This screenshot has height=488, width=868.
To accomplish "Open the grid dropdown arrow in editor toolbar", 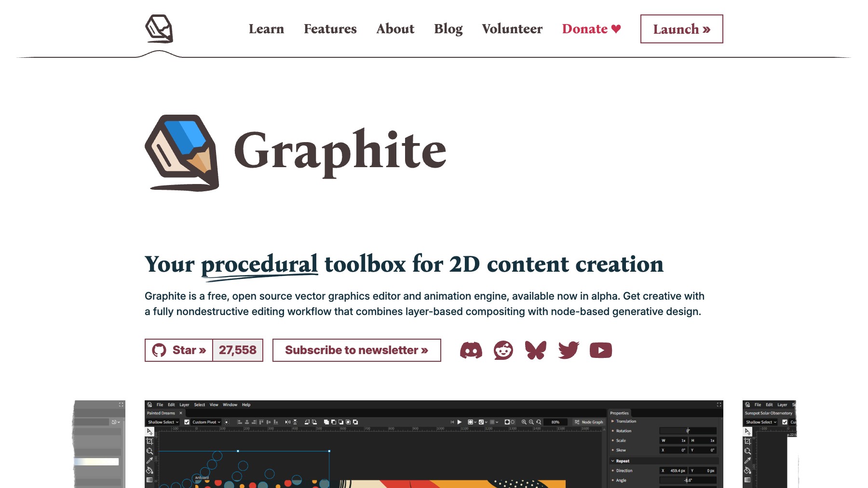I will click(497, 422).
